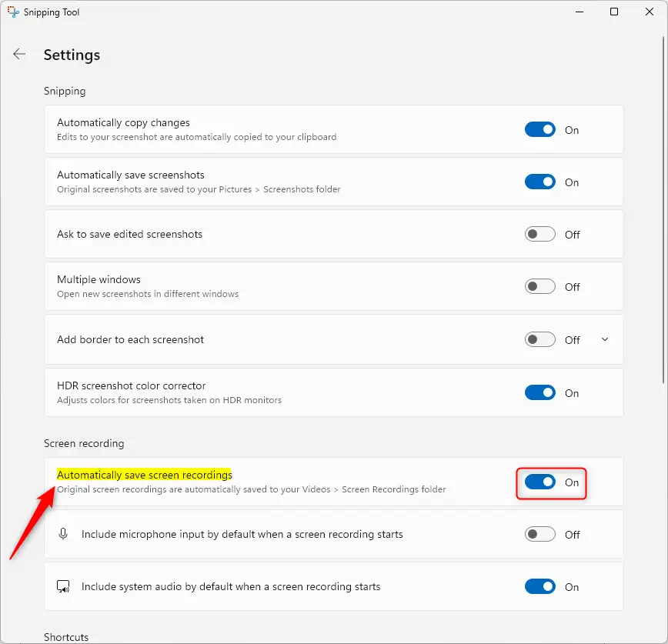Click 'Automatically save screenshots' title text
This screenshot has height=644, width=668.
[130, 175]
